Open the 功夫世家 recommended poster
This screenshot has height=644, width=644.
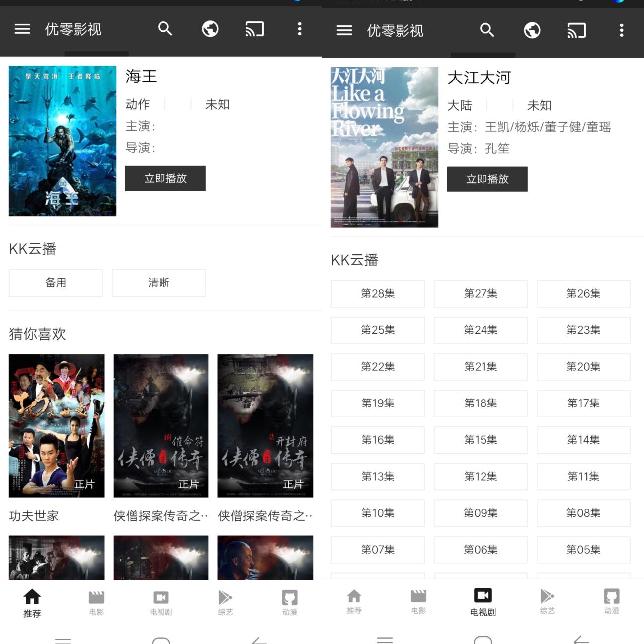pyautogui.click(x=57, y=426)
